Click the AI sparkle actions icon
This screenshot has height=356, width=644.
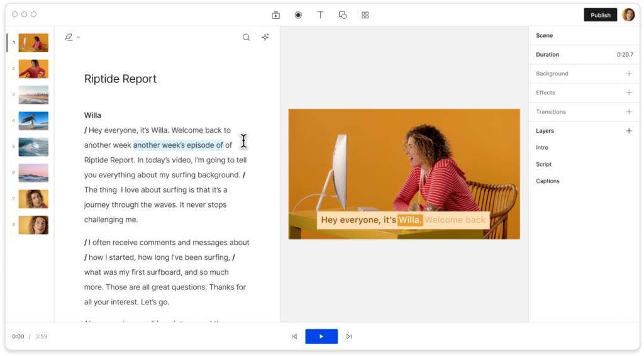tap(265, 37)
